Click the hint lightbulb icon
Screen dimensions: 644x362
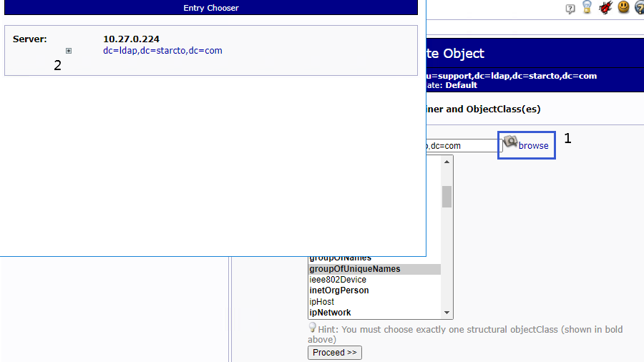[x=312, y=327]
